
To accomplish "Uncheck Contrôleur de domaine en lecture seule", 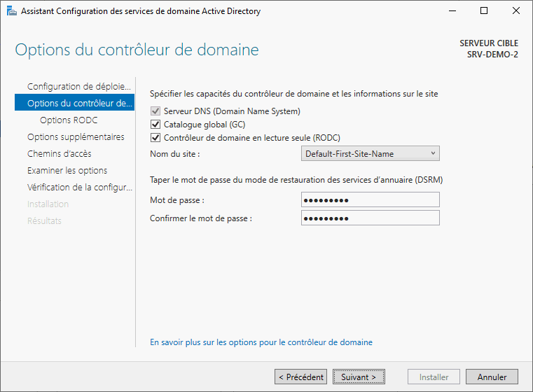I will [x=155, y=138].
